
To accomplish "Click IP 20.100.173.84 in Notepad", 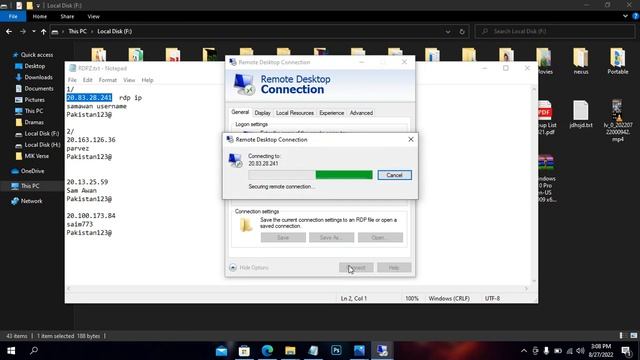I will pos(91,216).
